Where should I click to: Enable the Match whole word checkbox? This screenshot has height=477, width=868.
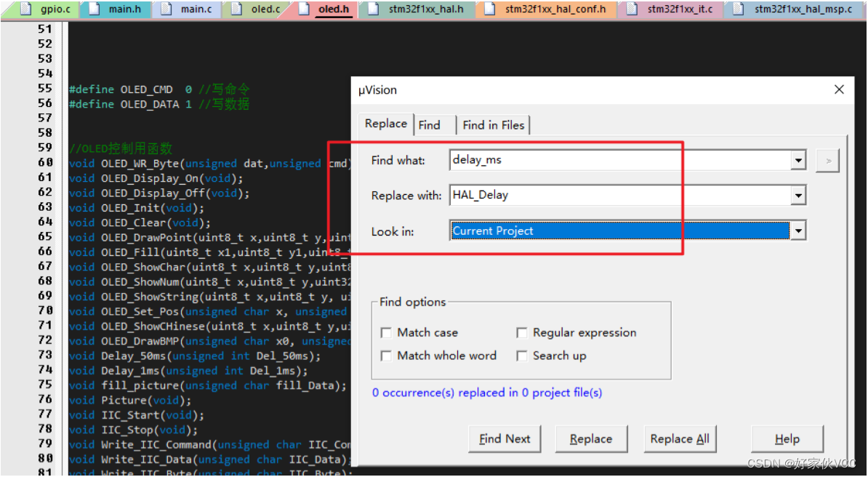[x=387, y=356]
